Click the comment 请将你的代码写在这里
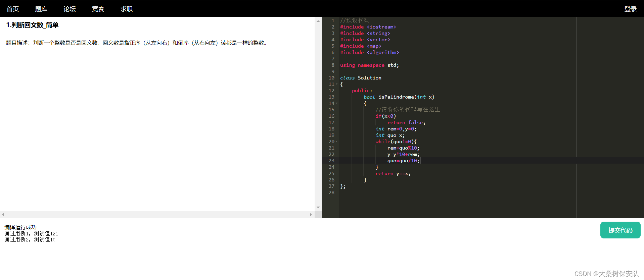 pos(408,110)
